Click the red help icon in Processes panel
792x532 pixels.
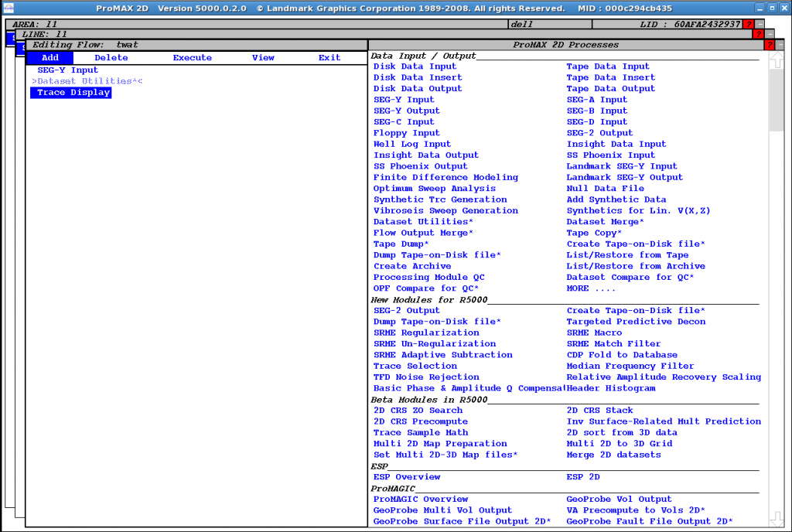770,45
